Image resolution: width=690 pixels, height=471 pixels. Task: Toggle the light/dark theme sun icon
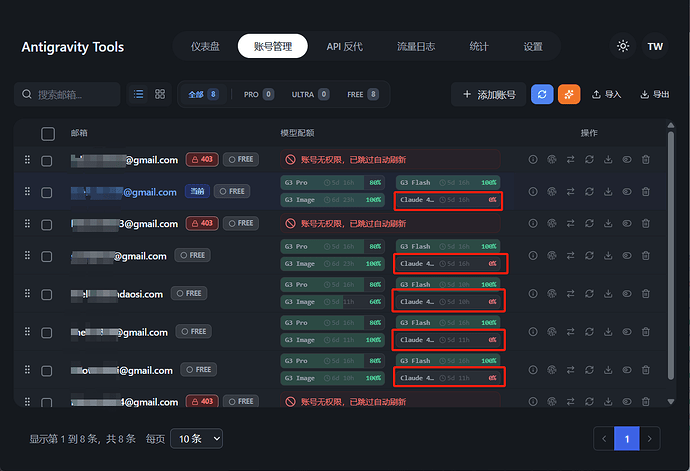pos(623,46)
